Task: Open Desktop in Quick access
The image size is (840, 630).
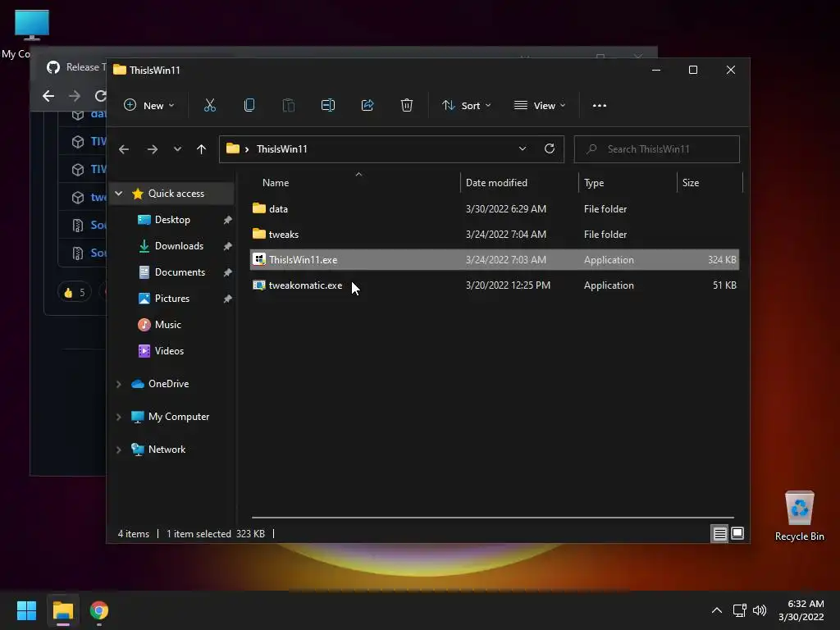Action: pyautogui.click(x=172, y=220)
